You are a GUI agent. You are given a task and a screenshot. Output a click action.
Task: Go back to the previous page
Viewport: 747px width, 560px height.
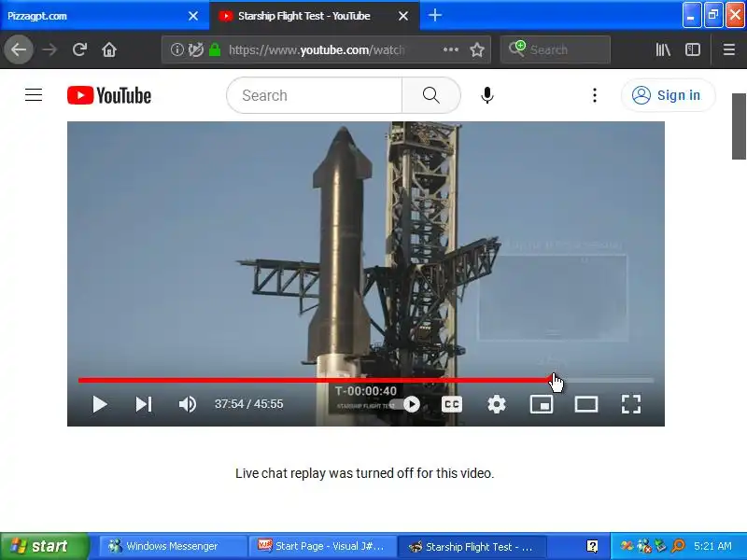[x=19, y=49]
